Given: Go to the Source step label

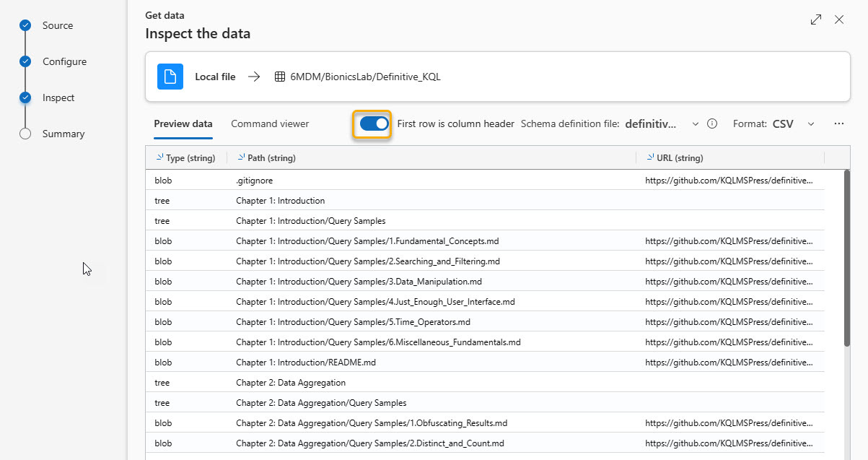Looking at the screenshot, I should (x=58, y=25).
